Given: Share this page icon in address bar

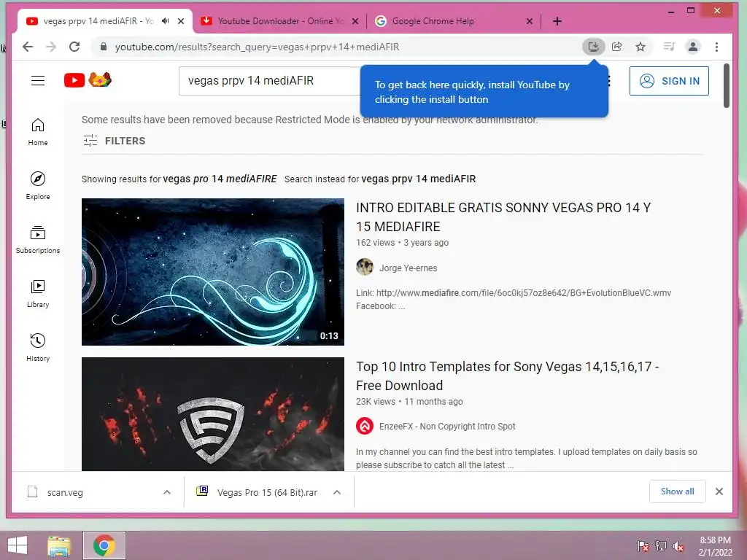Looking at the screenshot, I should (x=617, y=47).
